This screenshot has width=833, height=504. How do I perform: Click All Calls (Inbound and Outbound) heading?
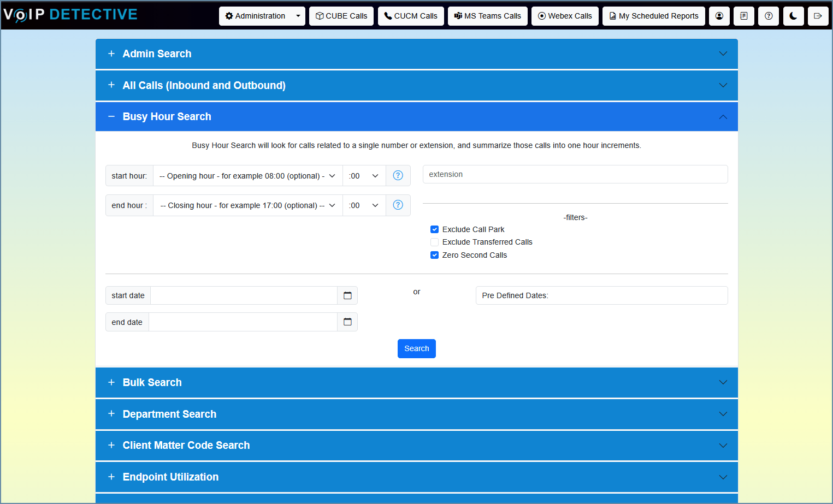tap(204, 85)
